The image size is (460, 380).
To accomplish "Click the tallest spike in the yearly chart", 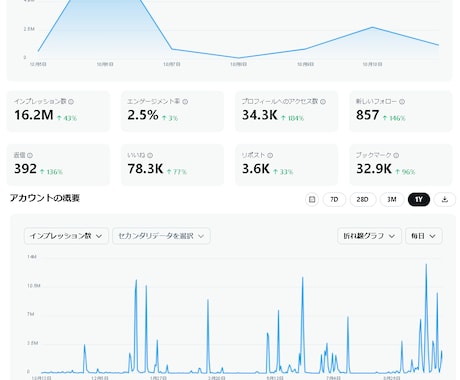I will coord(426,265).
